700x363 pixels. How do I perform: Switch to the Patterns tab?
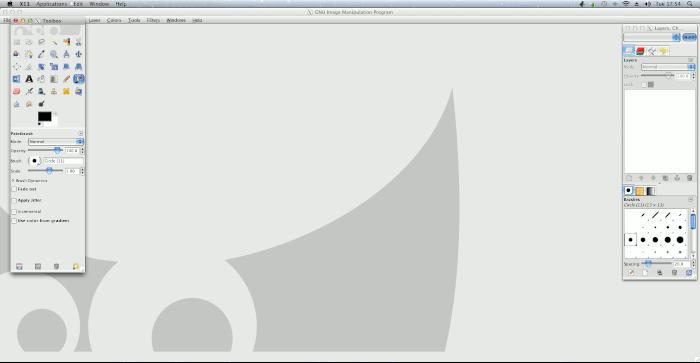640,191
